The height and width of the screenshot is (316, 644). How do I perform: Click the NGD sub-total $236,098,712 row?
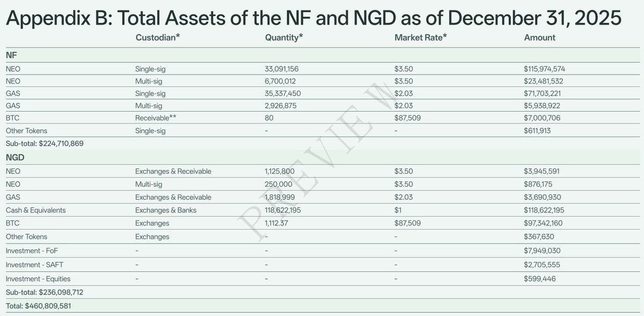[x=45, y=292]
